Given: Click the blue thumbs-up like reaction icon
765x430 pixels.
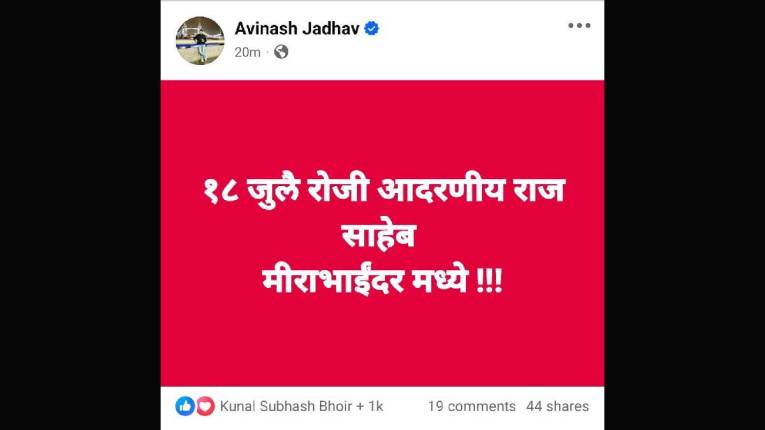Looking at the screenshot, I should pyautogui.click(x=185, y=406).
